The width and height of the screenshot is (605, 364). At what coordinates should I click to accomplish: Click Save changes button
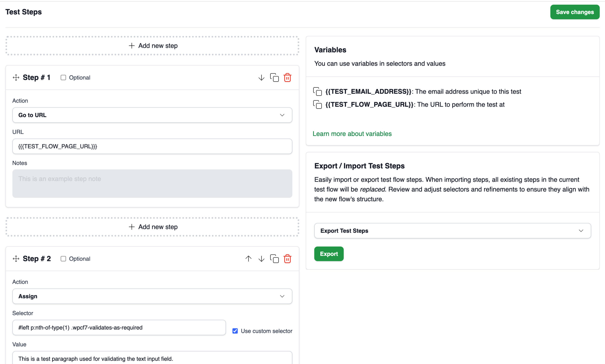575,12
